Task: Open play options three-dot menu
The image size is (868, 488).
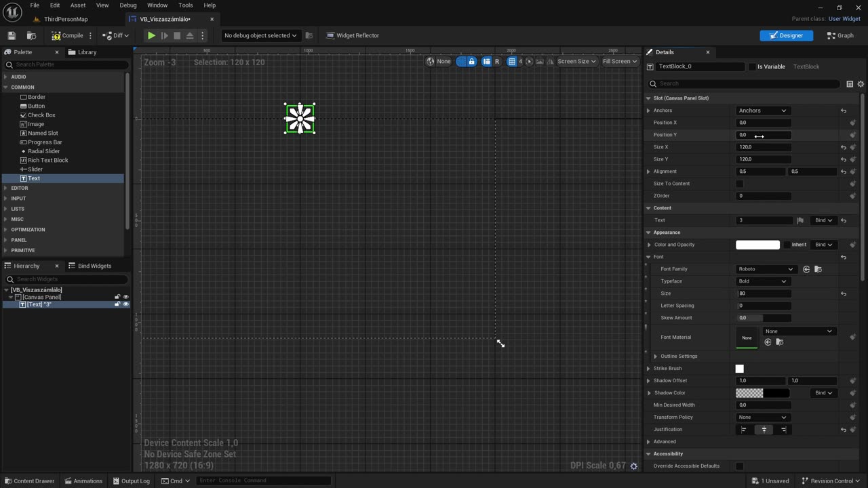Action: [x=202, y=35]
